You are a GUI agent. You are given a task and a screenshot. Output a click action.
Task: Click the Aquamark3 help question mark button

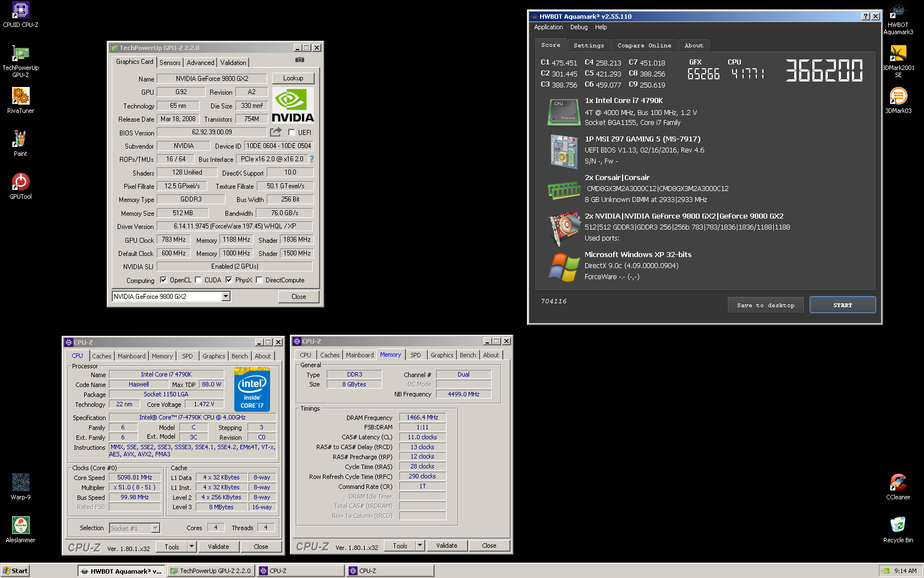[x=866, y=17]
